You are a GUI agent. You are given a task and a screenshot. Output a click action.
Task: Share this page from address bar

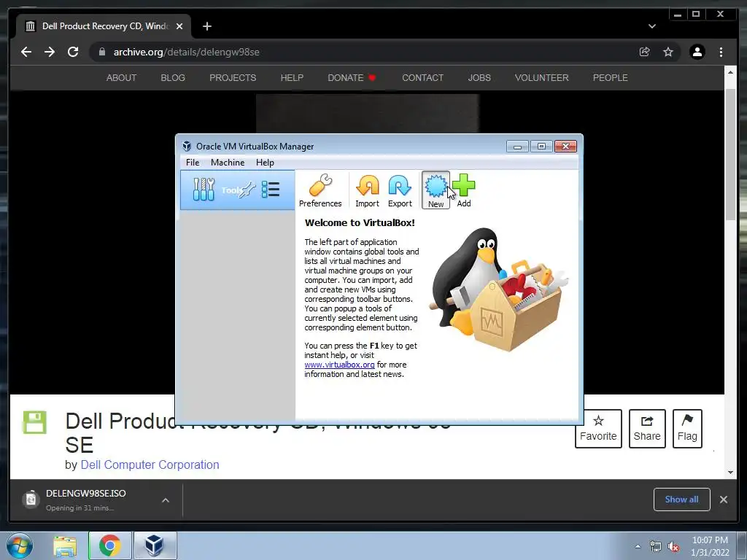(x=645, y=52)
